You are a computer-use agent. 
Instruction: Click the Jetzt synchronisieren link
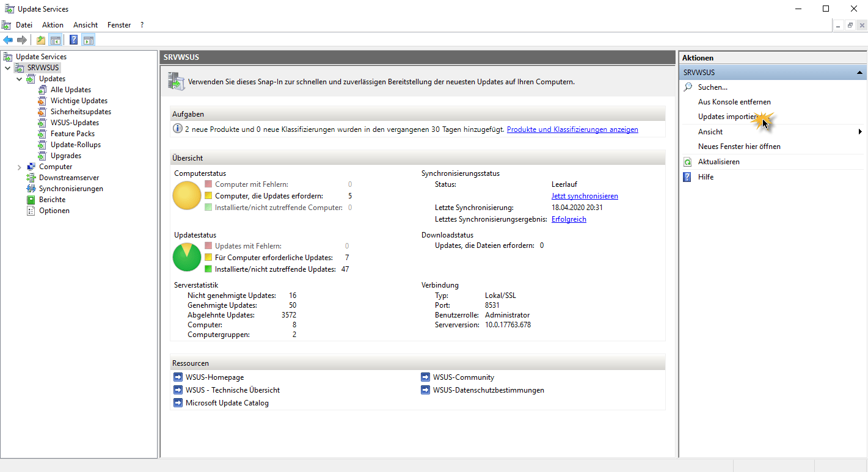pos(585,196)
